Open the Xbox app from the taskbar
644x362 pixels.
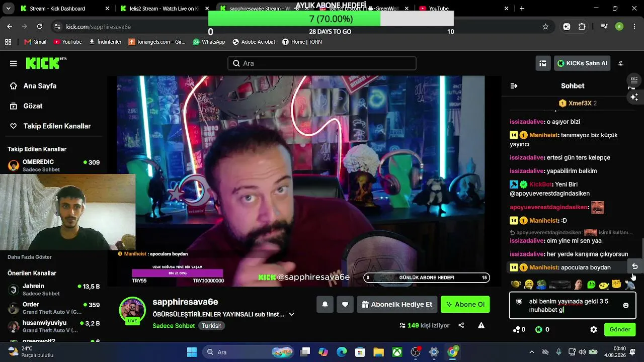pos(397,352)
